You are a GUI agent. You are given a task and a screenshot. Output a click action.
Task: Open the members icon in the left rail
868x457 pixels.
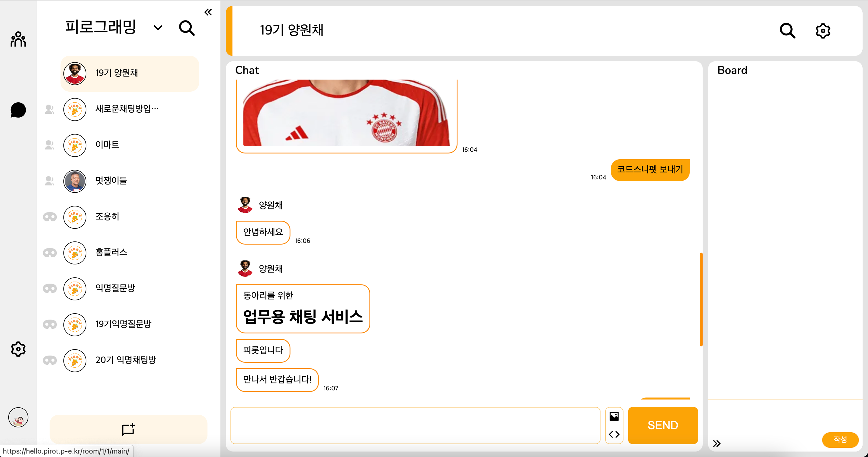pos(18,39)
